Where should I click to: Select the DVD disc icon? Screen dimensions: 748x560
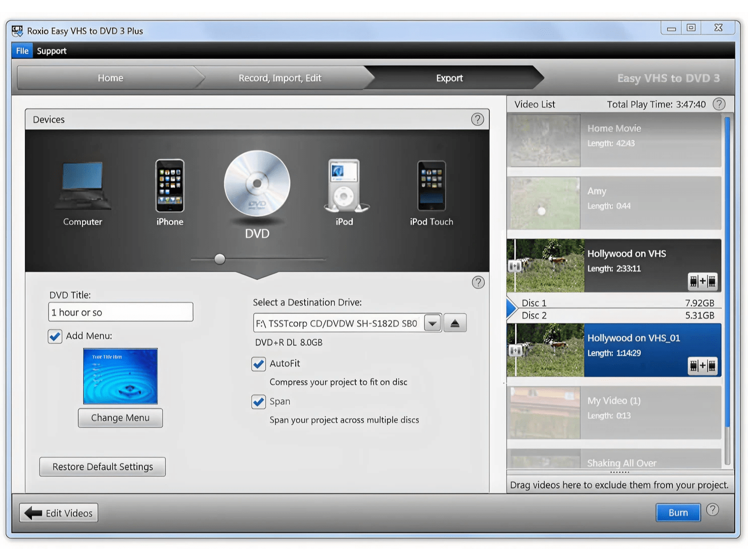click(257, 186)
